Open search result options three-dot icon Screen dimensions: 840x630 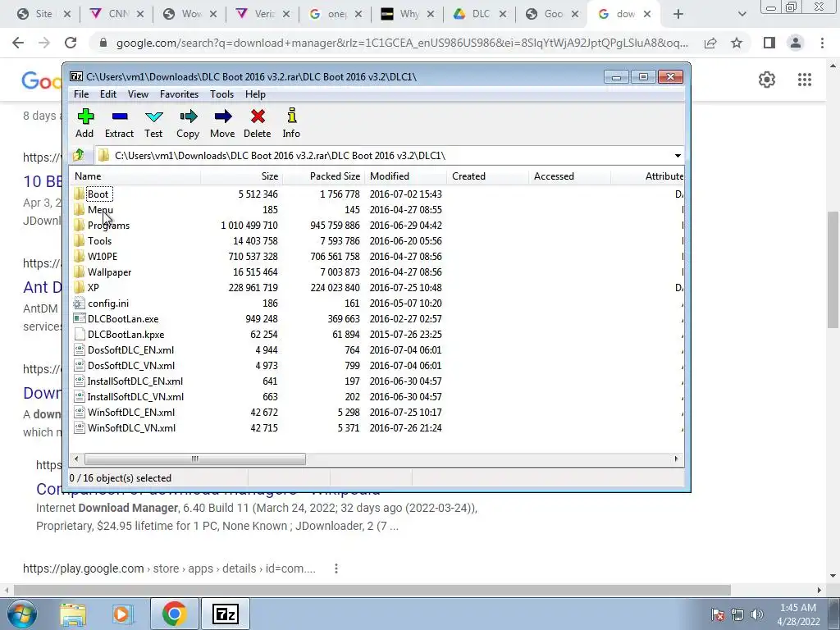(x=336, y=568)
